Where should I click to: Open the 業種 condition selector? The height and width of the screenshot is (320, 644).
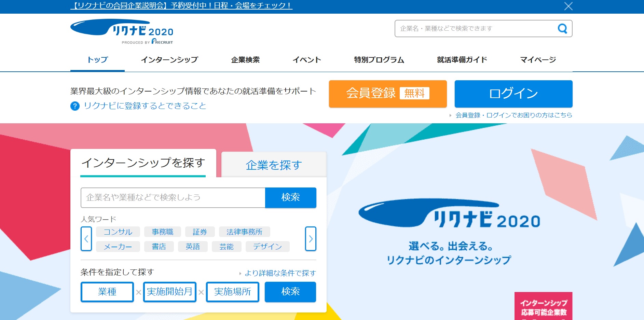pos(107,292)
